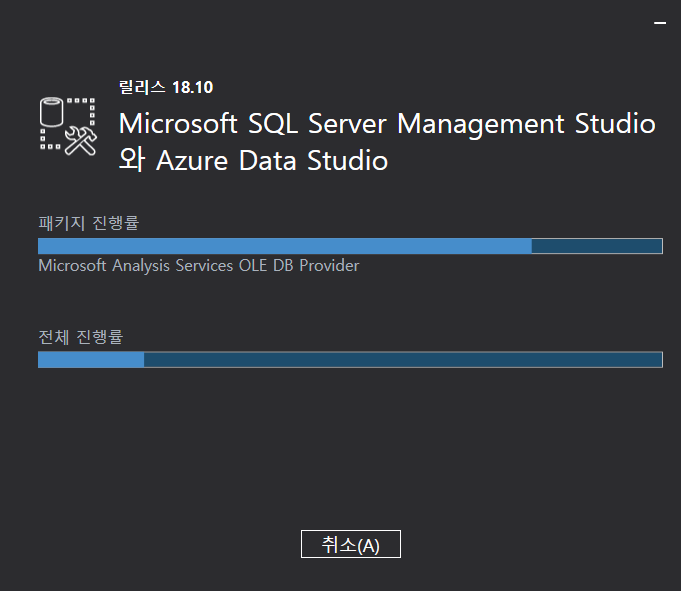Minimize the installer window
This screenshot has height=591, width=681.
[x=660, y=23]
